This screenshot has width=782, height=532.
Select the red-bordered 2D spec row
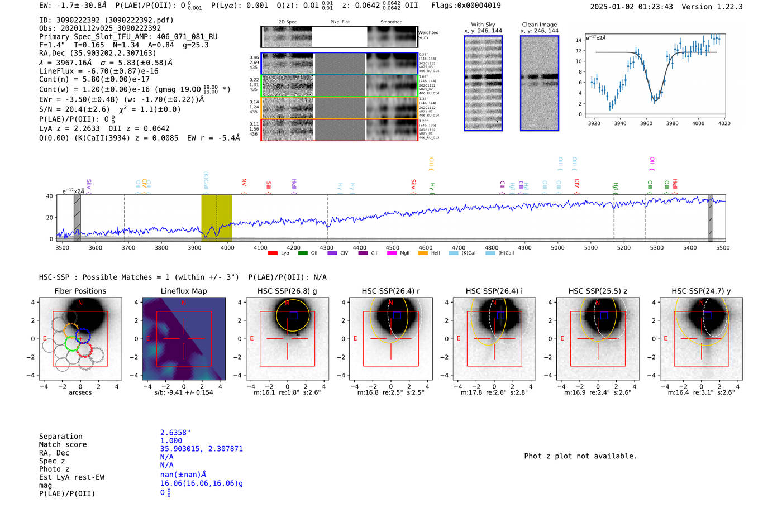(339, 130)
